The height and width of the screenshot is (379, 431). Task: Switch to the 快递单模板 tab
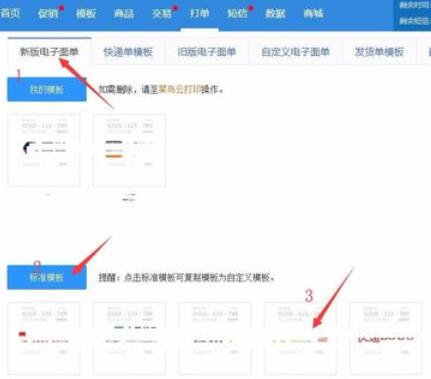[x=128, y=52]
